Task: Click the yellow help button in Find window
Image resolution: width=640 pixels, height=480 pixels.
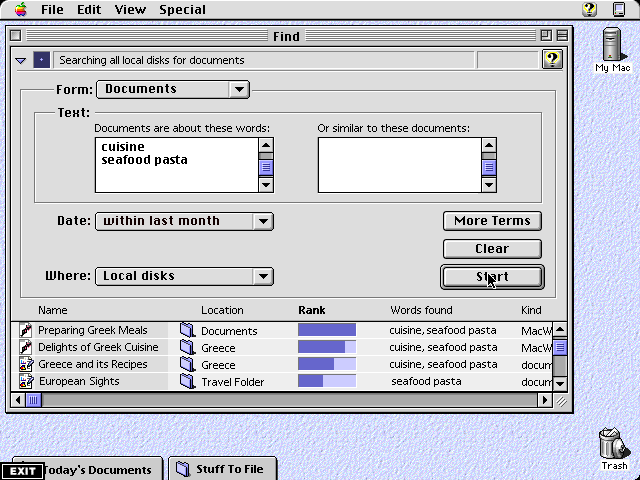Action: tap(552, 60)
